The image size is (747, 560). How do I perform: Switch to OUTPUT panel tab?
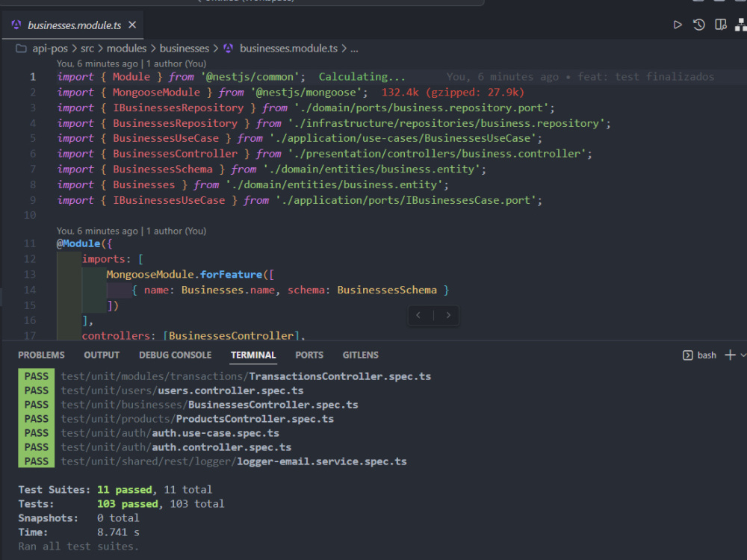click(x=102, y=355)
